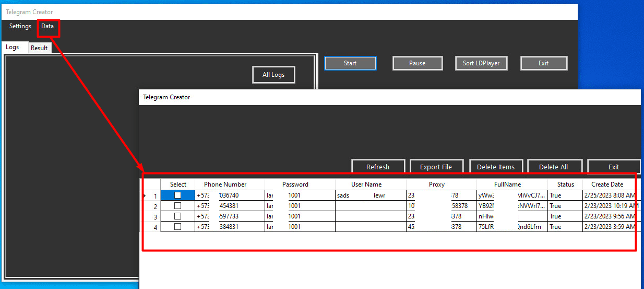Select row header number 3
This screenshot has height=289, width=644.
coord(152,216)
